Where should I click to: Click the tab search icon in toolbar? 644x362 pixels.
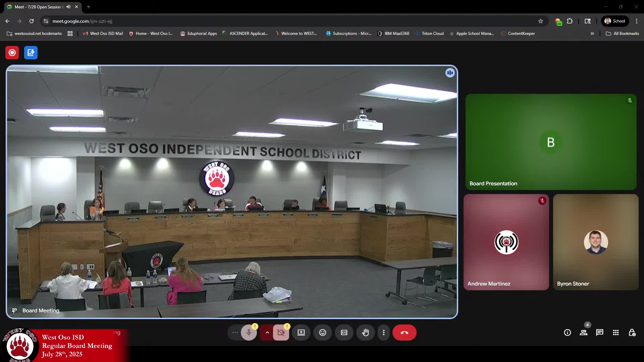click(x=588, y=21)
